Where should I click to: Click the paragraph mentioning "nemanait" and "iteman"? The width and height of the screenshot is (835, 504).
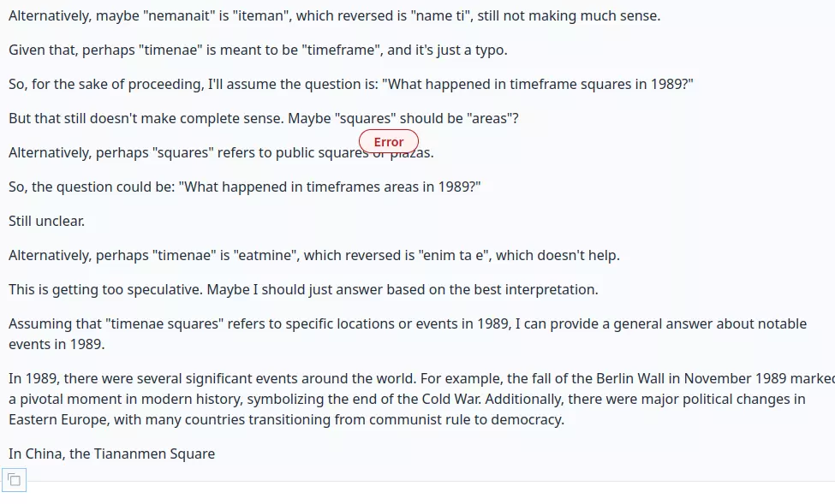point(334,16)
